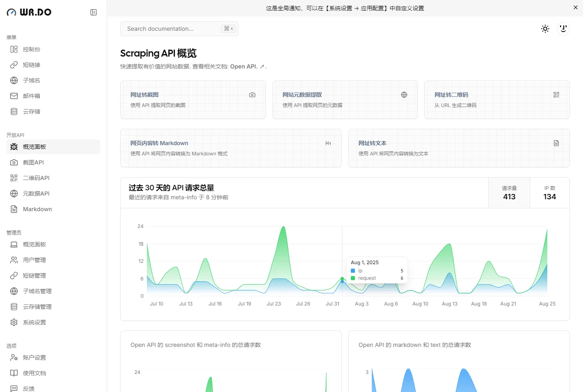This screenshot has height=392, width=583.
Task: Open 元数据API in the sidebar
Action: point(53,194)
